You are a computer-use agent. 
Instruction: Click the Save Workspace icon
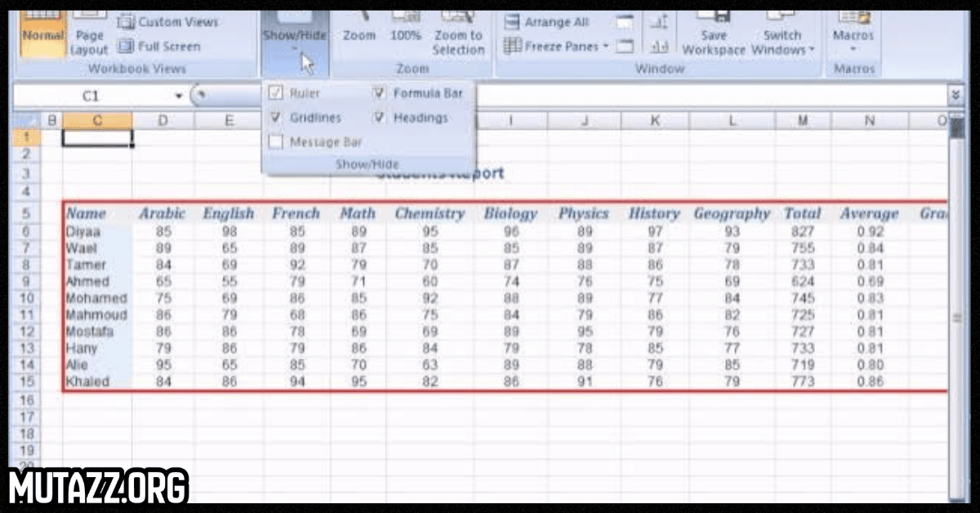coord(713,34)
